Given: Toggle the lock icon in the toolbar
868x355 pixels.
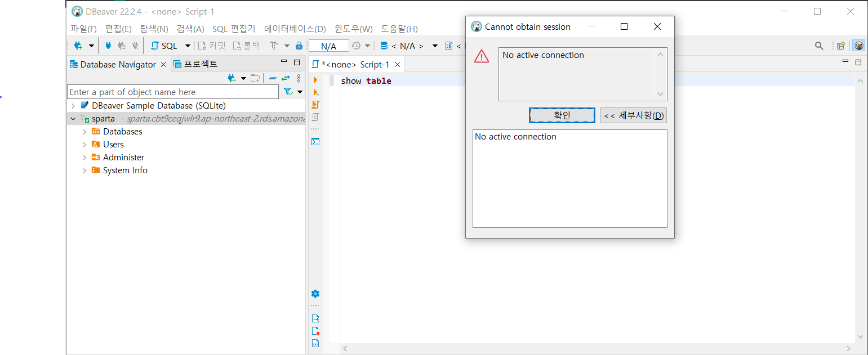Looking at the screenshot, I should click(299, 46).
